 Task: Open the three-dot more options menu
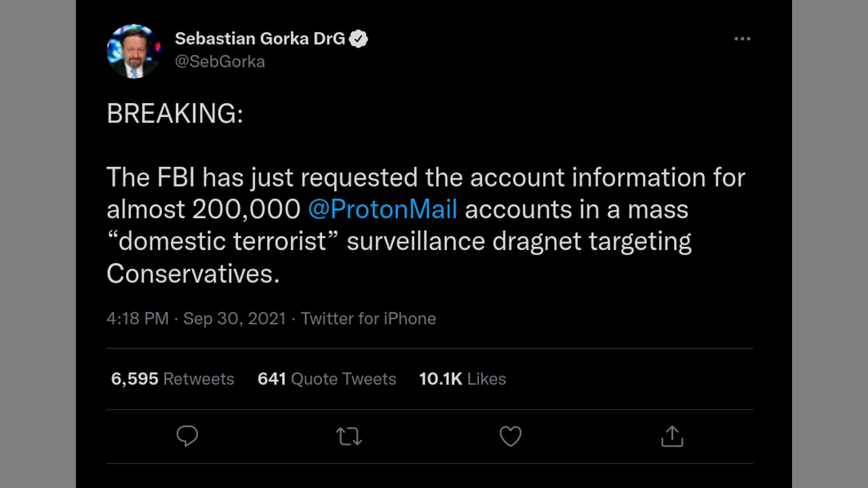tap(743, 39)
